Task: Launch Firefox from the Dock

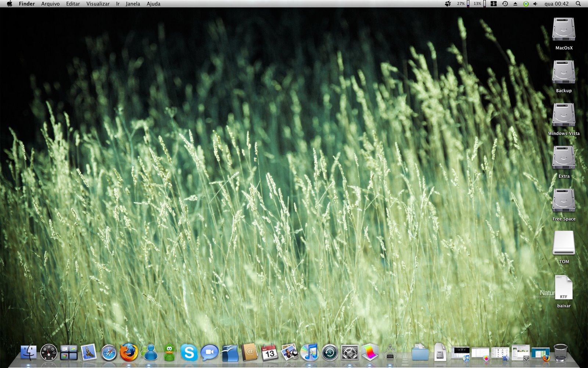Action: coord(129,352)
